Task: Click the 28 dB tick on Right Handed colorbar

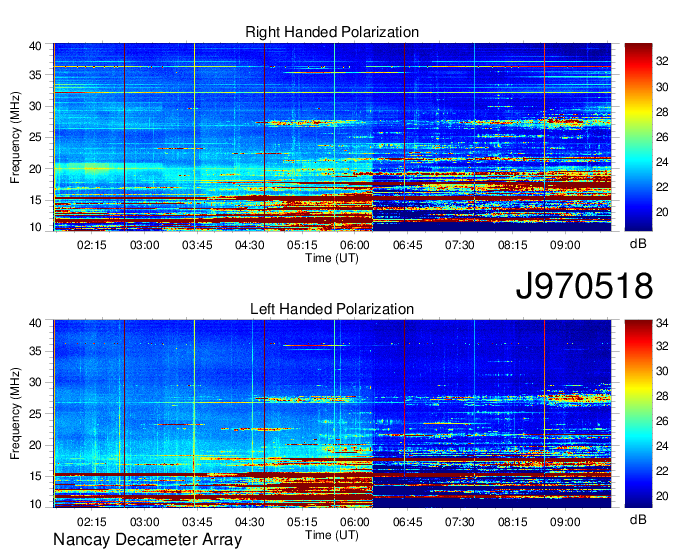Action: click(662, 112)
